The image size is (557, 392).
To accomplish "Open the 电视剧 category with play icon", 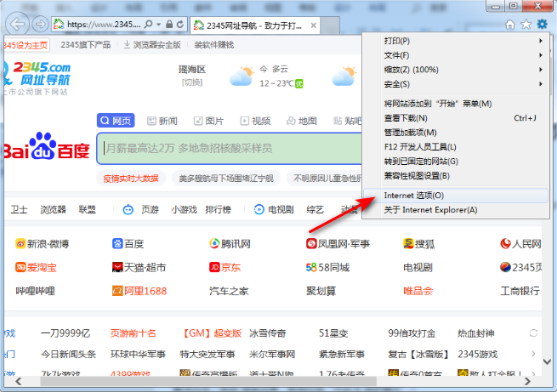I will (x=274, y=210).
